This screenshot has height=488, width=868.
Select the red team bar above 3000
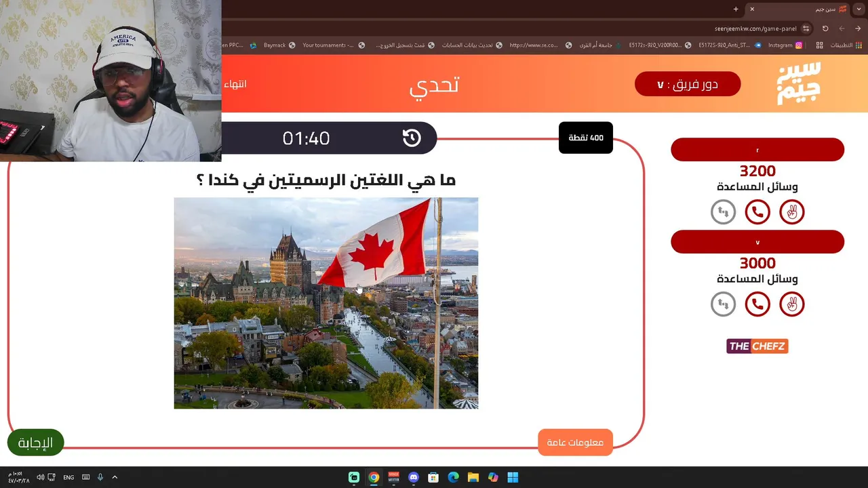coord(757,242)
